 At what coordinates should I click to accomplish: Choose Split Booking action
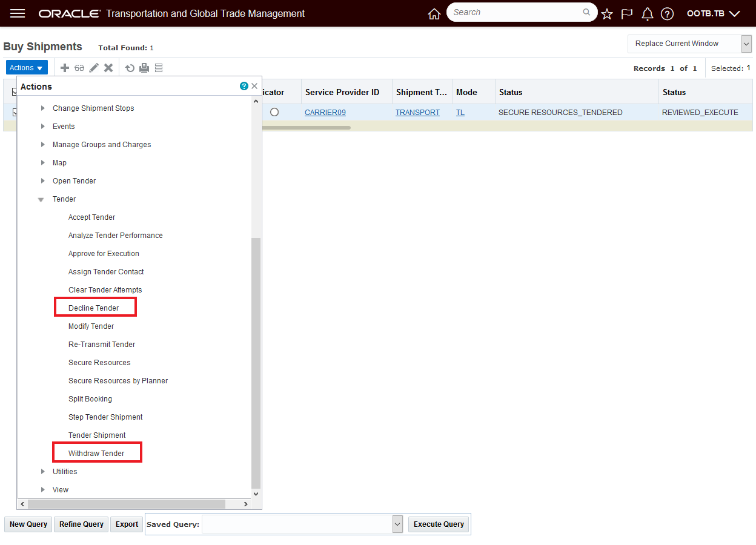90,399
